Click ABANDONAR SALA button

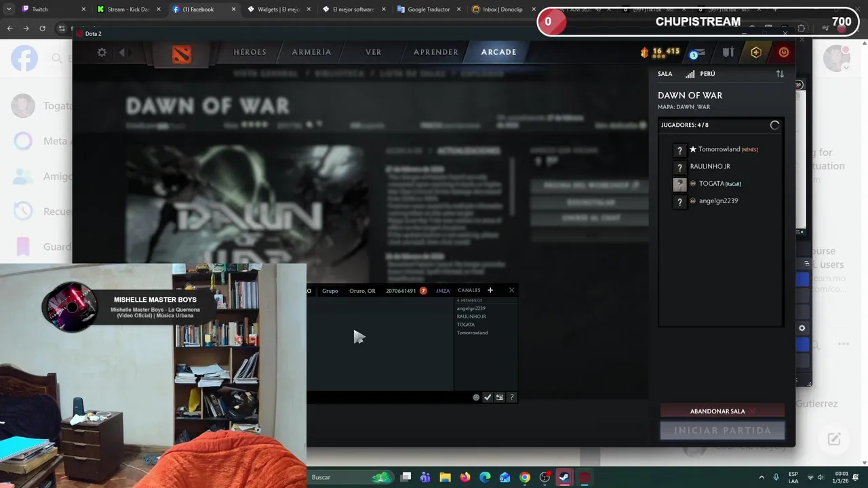point(722,411)
